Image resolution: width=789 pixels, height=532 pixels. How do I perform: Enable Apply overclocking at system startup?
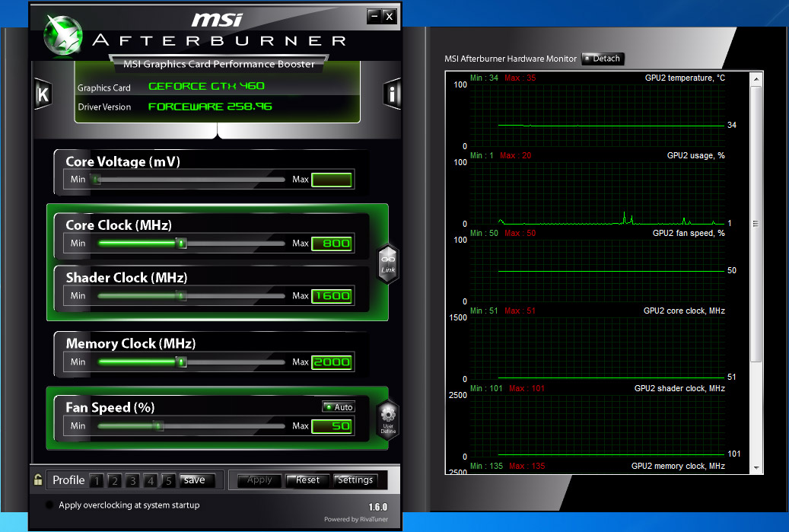(x=49, y=505)
